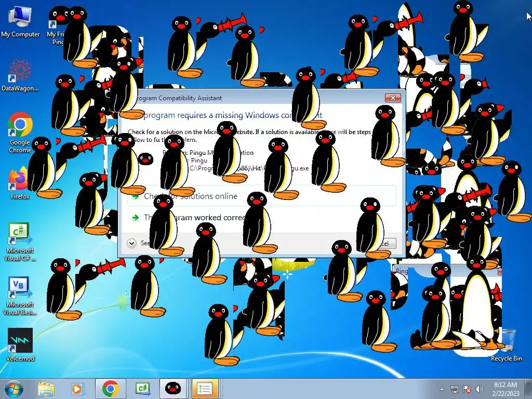Click the Pingu window title at bottom right
Screen dimensions: 532x399
[x=402, y=271]
